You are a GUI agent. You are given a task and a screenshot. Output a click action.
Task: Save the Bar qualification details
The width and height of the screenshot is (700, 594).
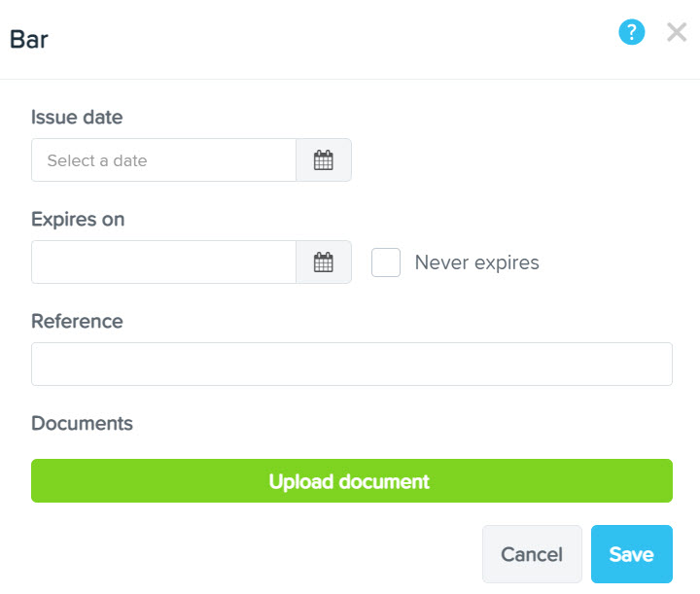click(x=631, y=554)
